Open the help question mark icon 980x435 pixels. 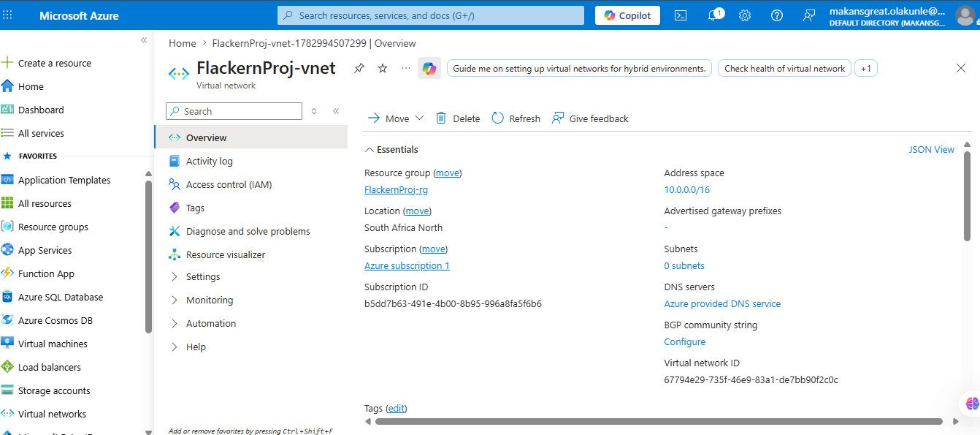(x=777, y=15)
